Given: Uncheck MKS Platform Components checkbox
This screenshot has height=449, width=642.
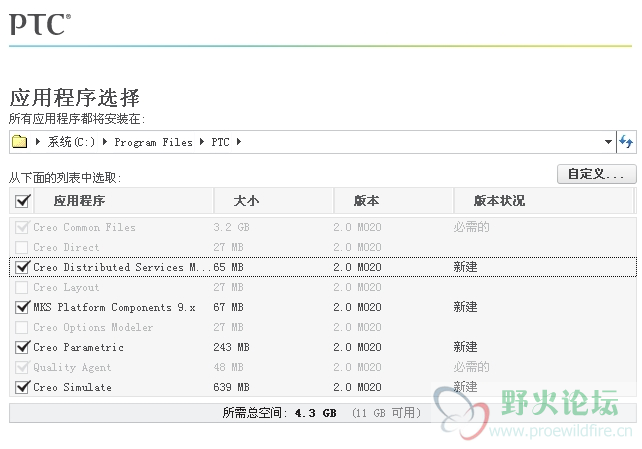Looking at the screenshot, I should [22, 307].
